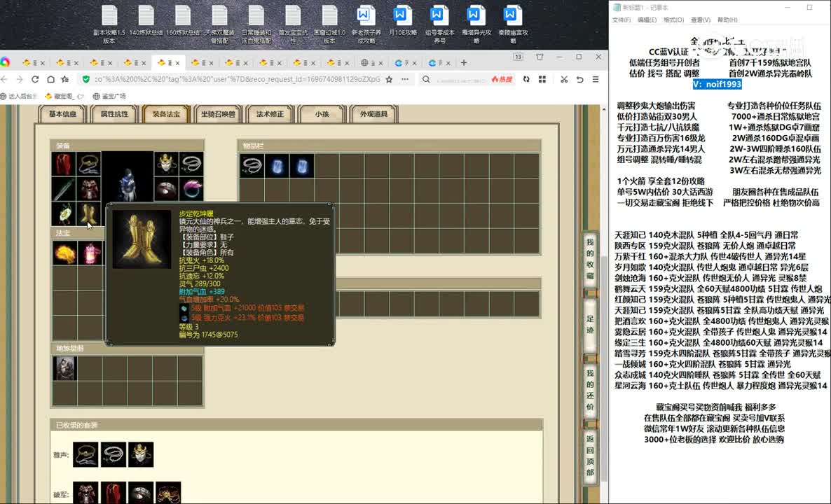
Task: Switch to the 小孩 tab
Action: pyautogui.click(x=322, y=114)
